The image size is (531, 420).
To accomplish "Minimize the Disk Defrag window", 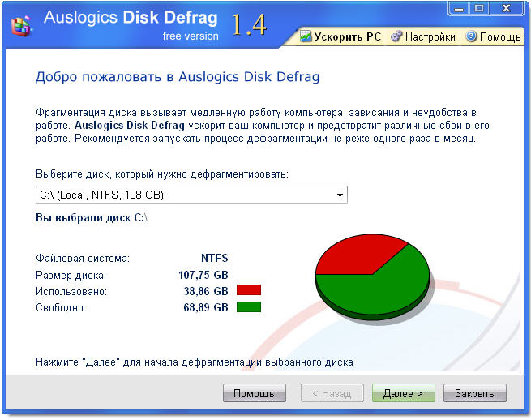I will coord(459,9).
